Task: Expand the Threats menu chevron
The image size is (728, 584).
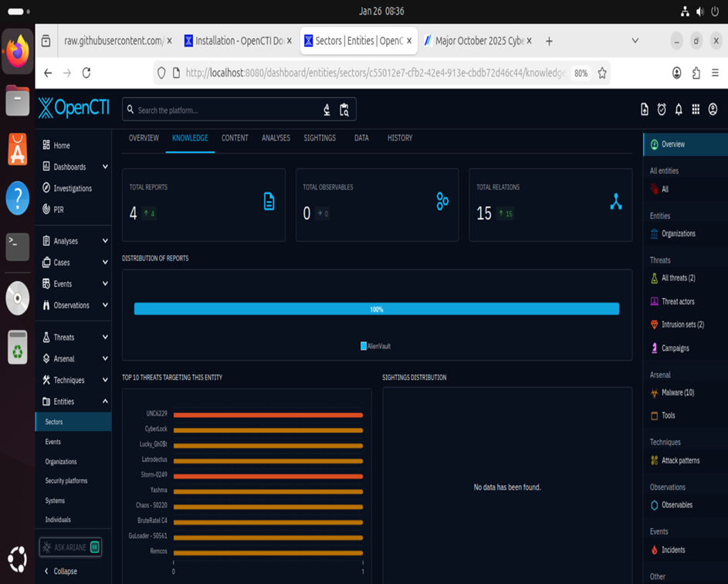Action: point(106,337)
